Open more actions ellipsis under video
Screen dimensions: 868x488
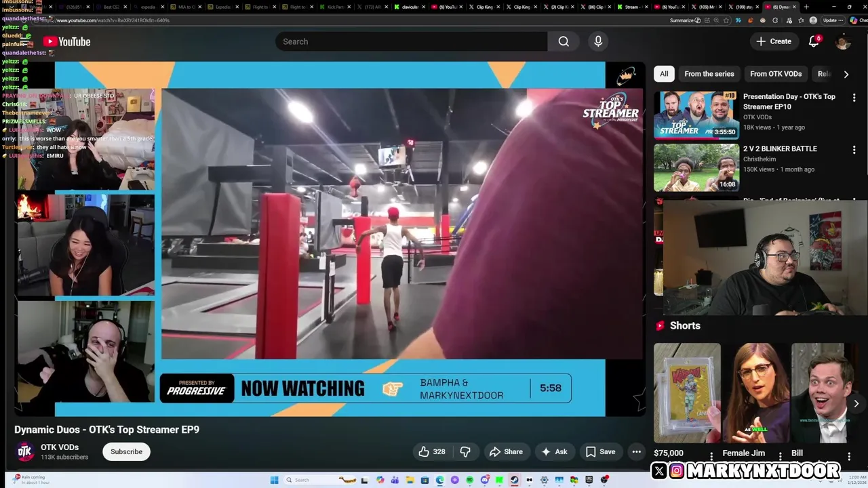(x=636, y=451)
